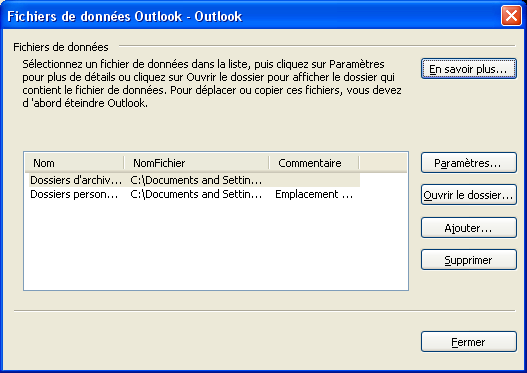527x373 pixels.
Task: Click the "En savoir plus..." button
Action: (x=469, y=69)
